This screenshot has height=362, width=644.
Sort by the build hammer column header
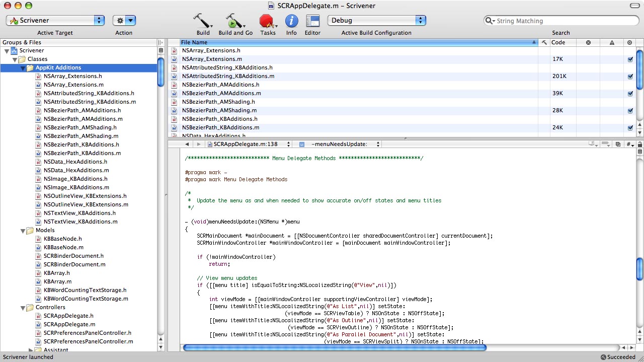pos(544,43)
